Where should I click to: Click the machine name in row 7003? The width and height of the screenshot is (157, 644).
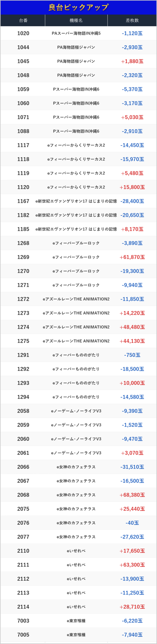click(76, 621)
